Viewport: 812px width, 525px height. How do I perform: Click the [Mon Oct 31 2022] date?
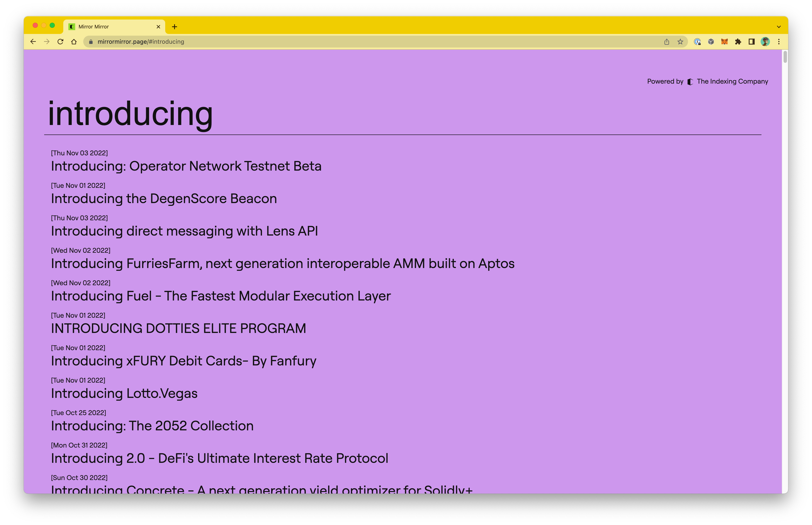coord(79,445)
